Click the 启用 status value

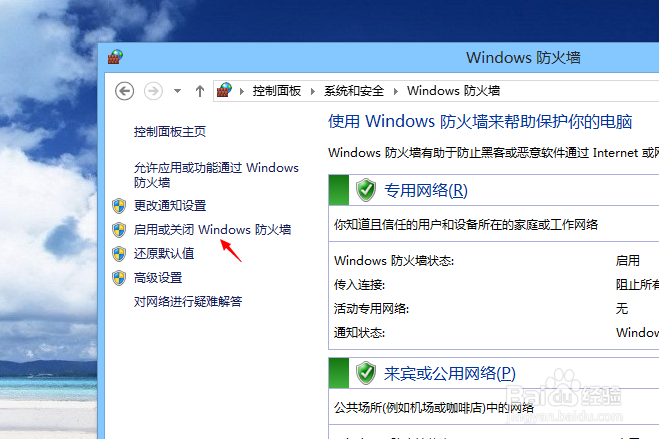tap(627, 260)
